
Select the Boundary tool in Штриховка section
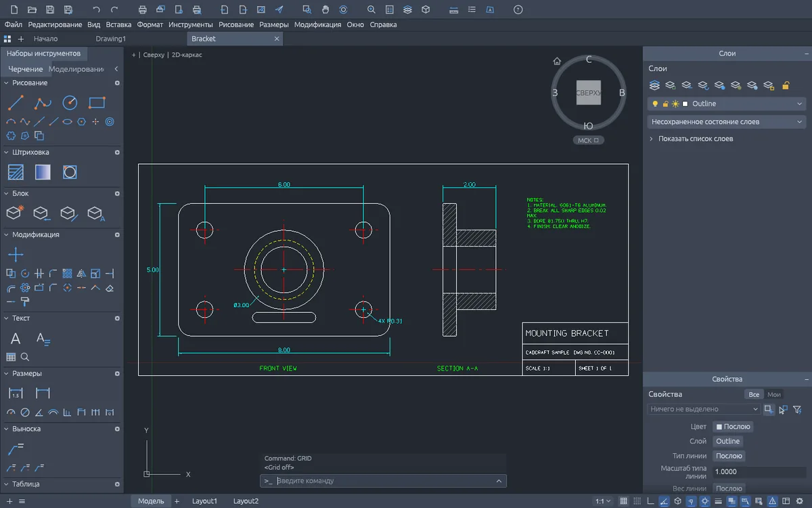[x=70, y=172]
